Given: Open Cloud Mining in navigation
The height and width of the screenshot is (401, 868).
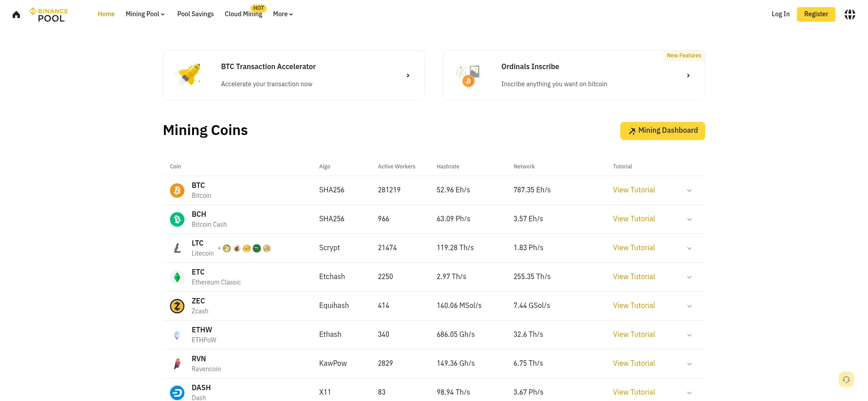Looking at the screenshot, I should tap(243, 14).
